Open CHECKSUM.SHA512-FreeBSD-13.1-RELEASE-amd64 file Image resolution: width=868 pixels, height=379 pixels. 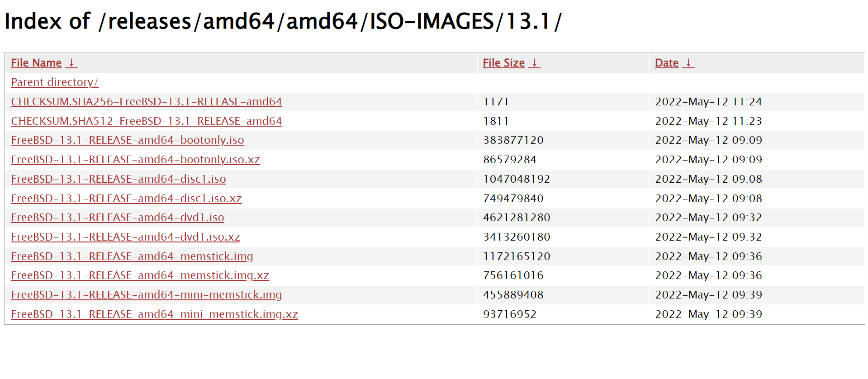pyautogui.click(x=147, y=121)
